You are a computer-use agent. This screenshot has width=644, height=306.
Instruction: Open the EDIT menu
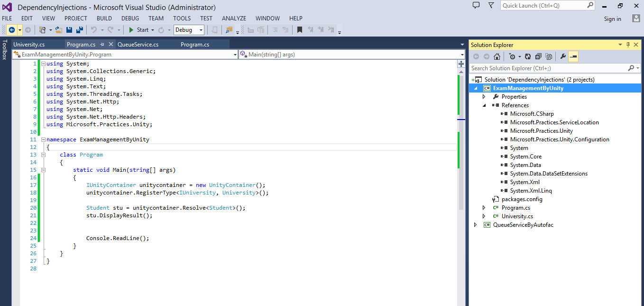(x=27, y=19)
